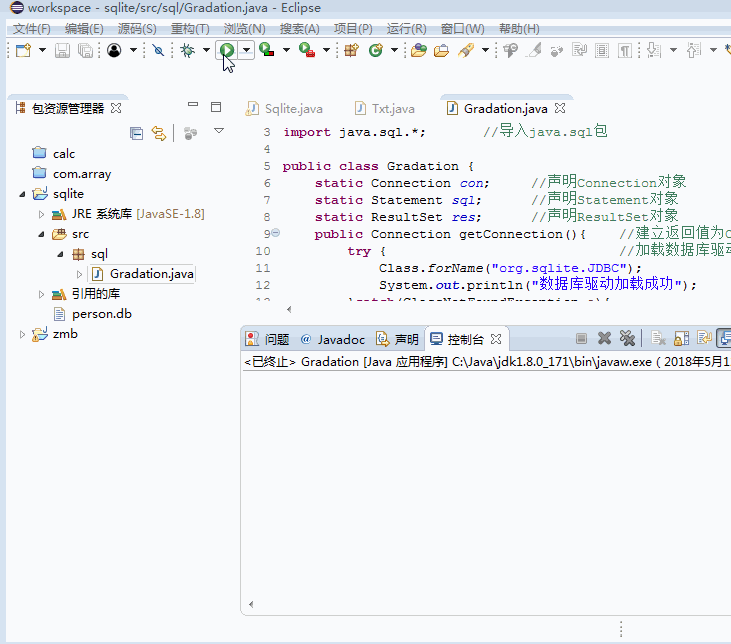Expand the 引用的库 node

41,294
